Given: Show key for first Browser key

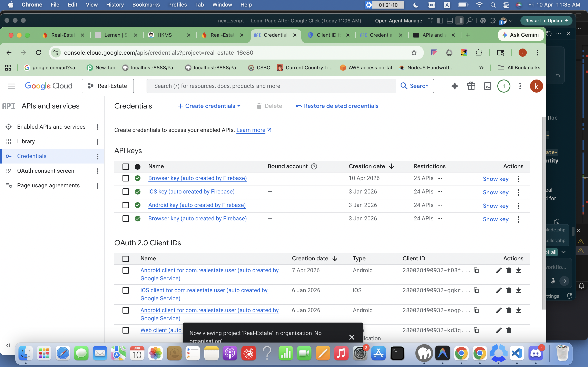Looking at the screenshot, I should coord(496,179).
